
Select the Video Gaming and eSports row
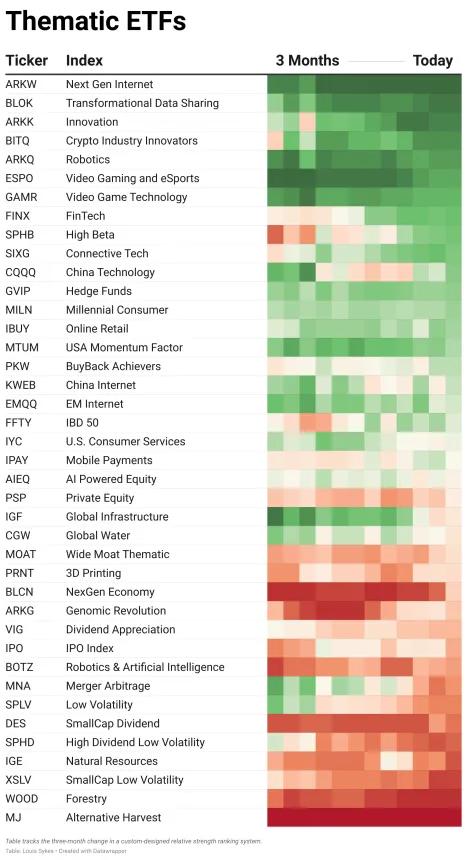coord(233,178)
